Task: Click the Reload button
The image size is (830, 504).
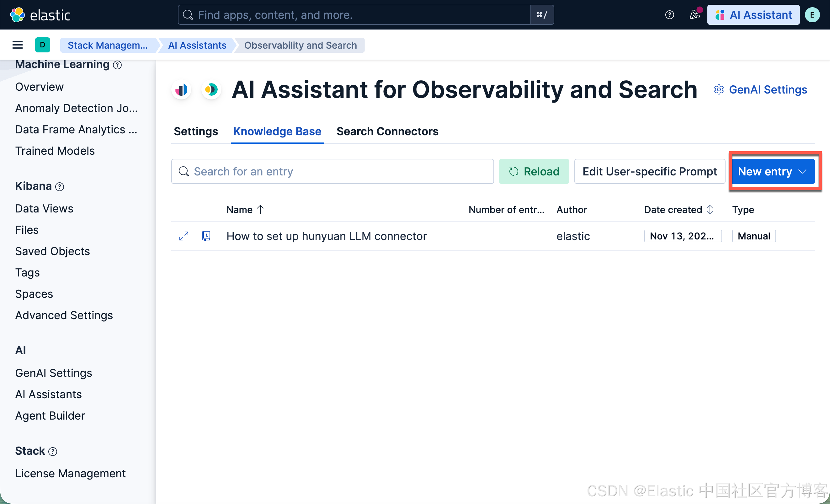Action: click(534, 171)
